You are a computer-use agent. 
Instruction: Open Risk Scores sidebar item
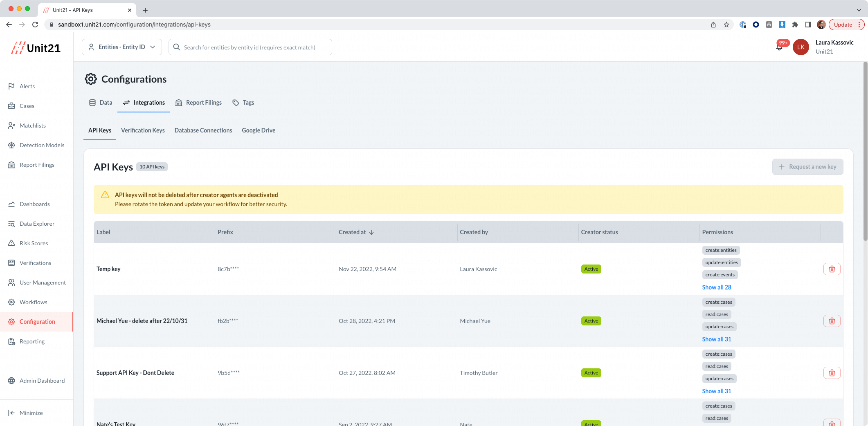pyautogui.click(x=34, y=243)
